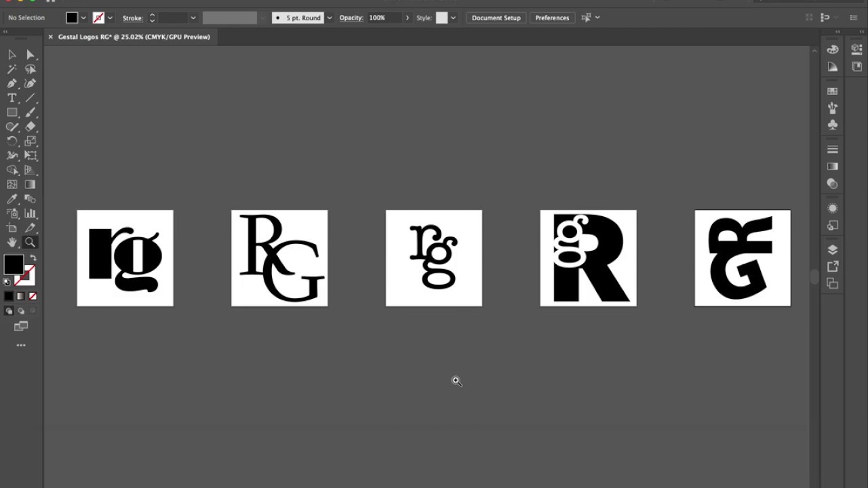Select the Direct Selection tool
Image resolution: width=868 pixels, height=488 pixels.
(31, 54)
